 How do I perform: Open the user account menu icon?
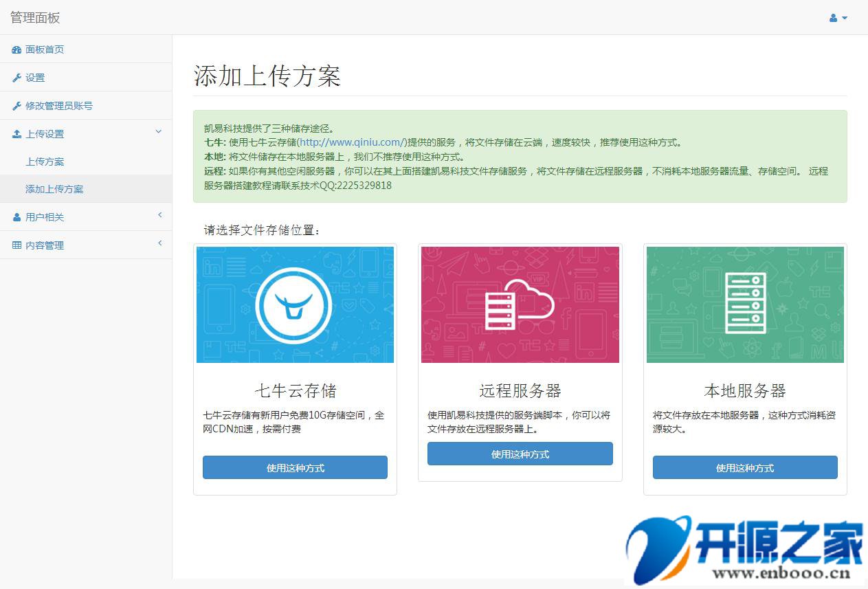click(x=833, y=18)
